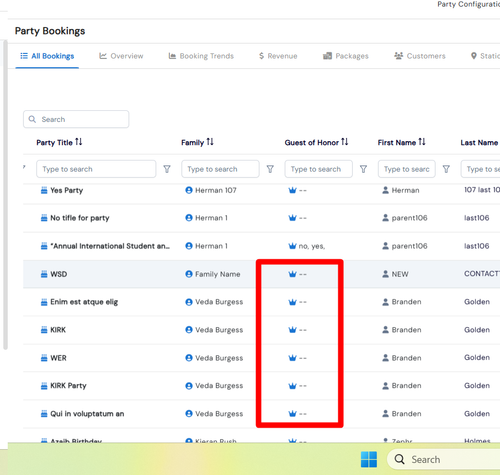Viewport: 500px width, 475px height.
Task: Focus the main Search bookings field
Action: (x=76, y=119)
